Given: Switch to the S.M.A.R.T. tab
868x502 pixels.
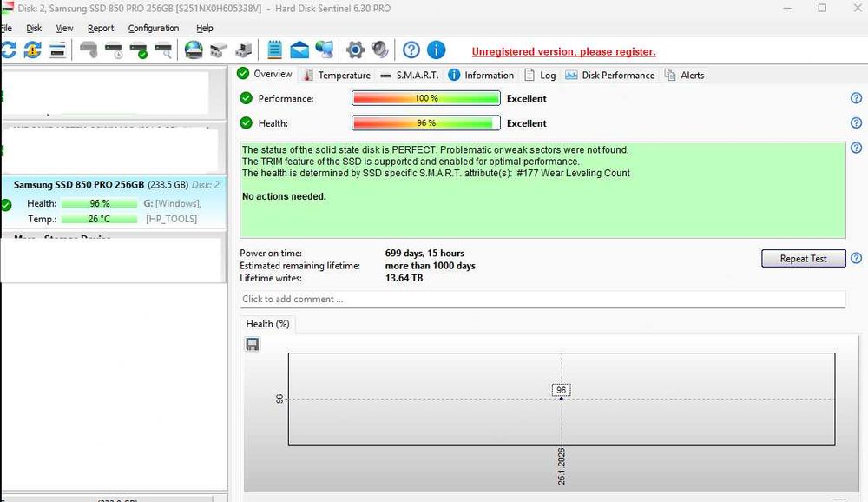Looking at the screenshot, I should (410, 75).
